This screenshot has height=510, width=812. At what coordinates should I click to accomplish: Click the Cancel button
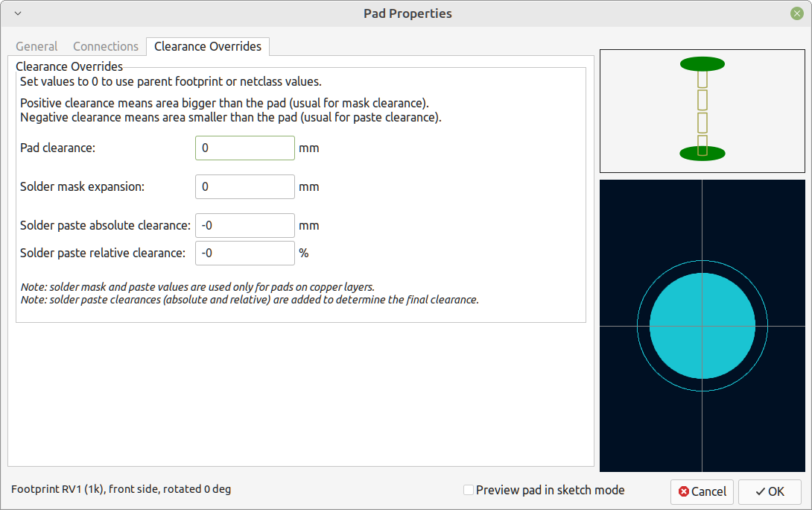[x=702, y=492]
